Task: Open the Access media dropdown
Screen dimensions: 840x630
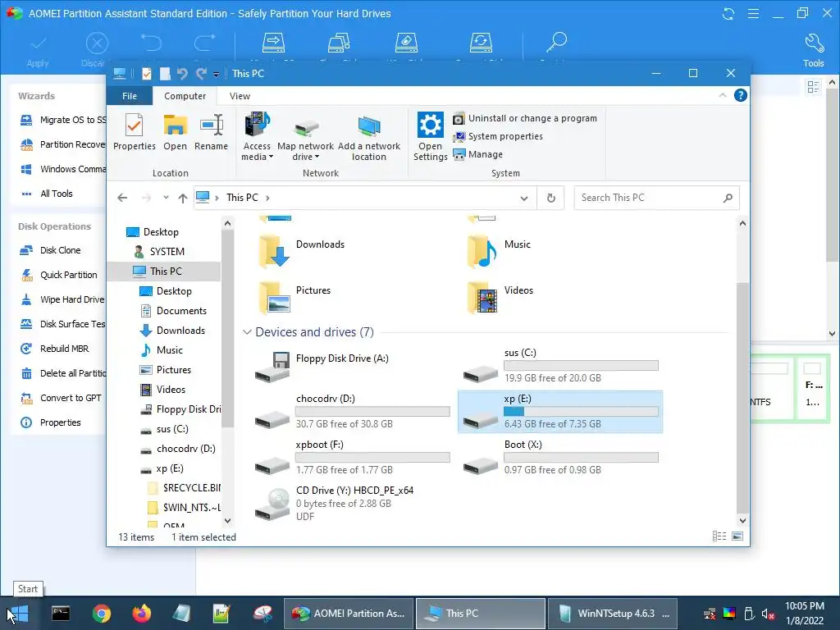Action: (257, 137)
